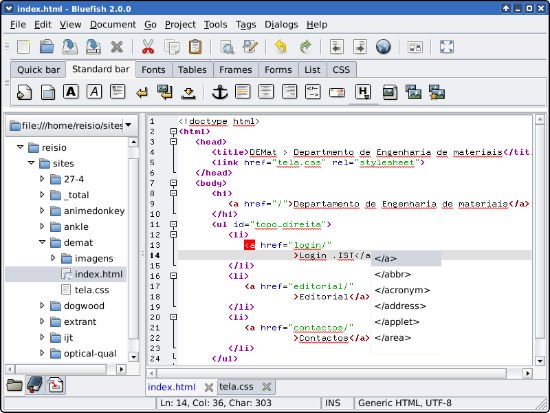Open the Tags menu

246,25
